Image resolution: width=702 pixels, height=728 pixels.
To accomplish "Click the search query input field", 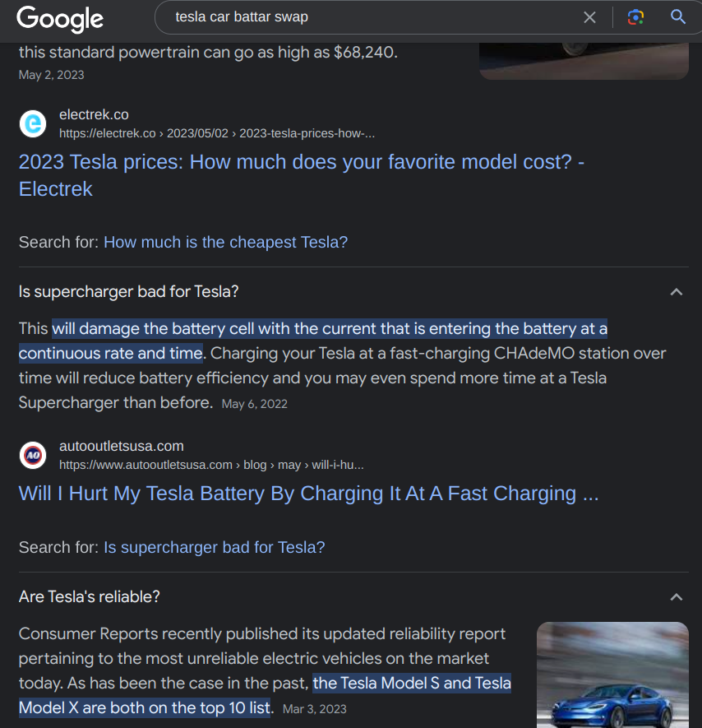I will click(370, 17).
